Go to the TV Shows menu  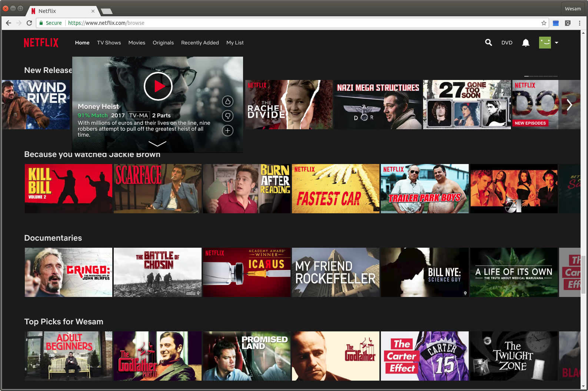click(x=109, y=43)
